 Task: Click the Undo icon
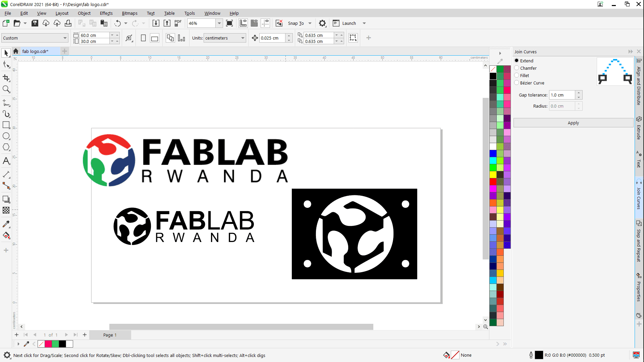(x=117, y=23)
